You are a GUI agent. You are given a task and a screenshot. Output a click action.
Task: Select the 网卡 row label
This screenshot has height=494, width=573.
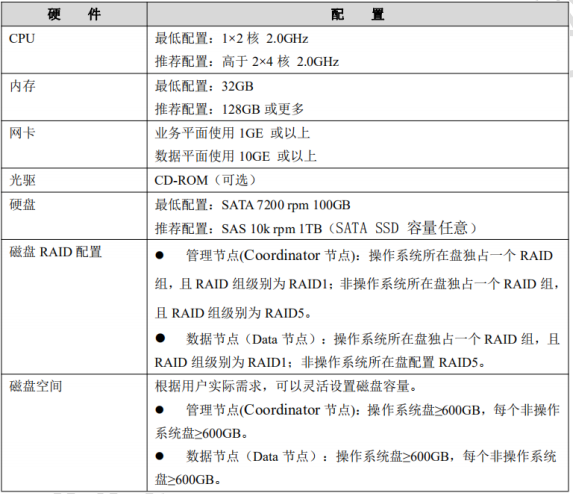click(22, 133)
